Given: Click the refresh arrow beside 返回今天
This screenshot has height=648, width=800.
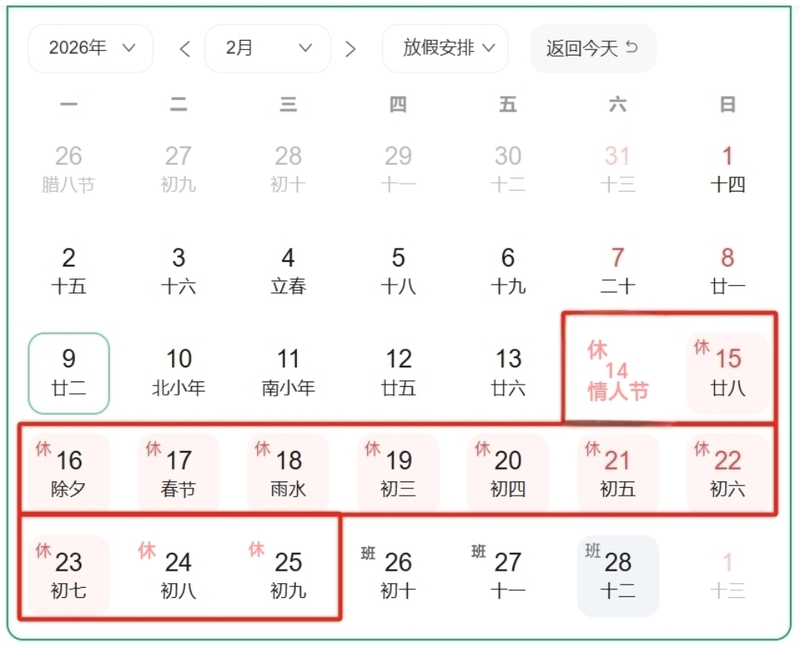Looking at the screenshot, I should pyautogui.click(x=630, y=48).
